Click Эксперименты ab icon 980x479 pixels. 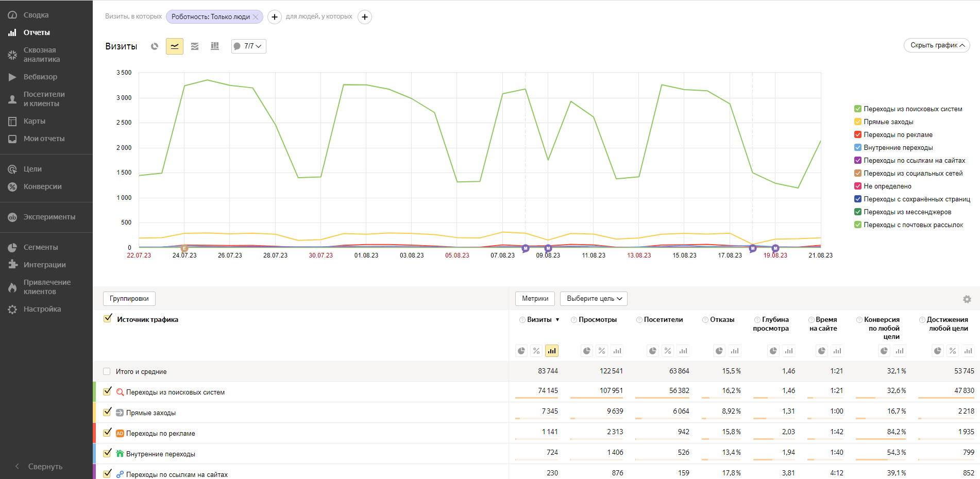pos(12,217)
